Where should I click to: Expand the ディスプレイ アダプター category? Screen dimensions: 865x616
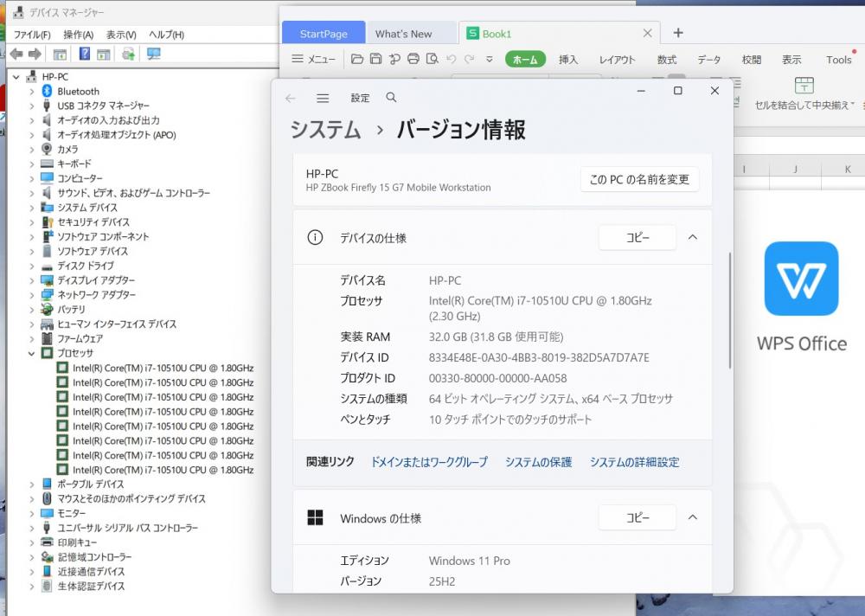[32, 280]
